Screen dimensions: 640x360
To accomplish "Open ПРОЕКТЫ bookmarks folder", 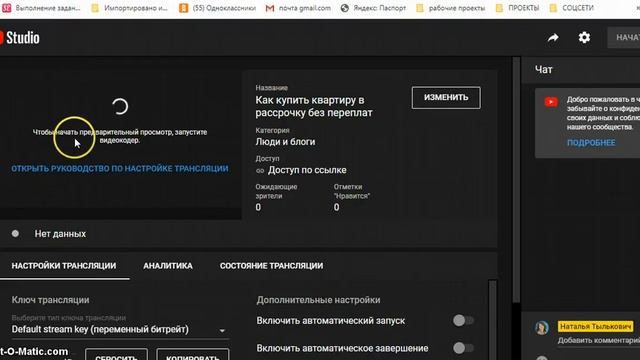I will point(517,8).
